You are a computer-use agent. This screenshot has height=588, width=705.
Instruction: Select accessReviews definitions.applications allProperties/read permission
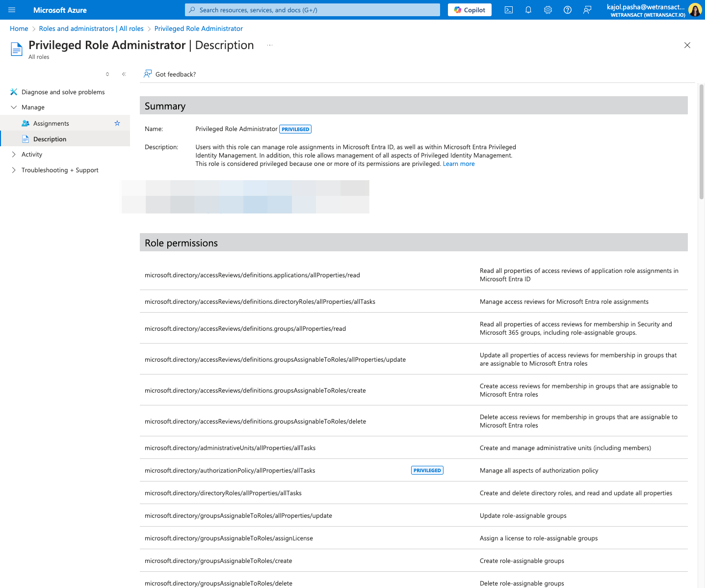click(252, 275)
